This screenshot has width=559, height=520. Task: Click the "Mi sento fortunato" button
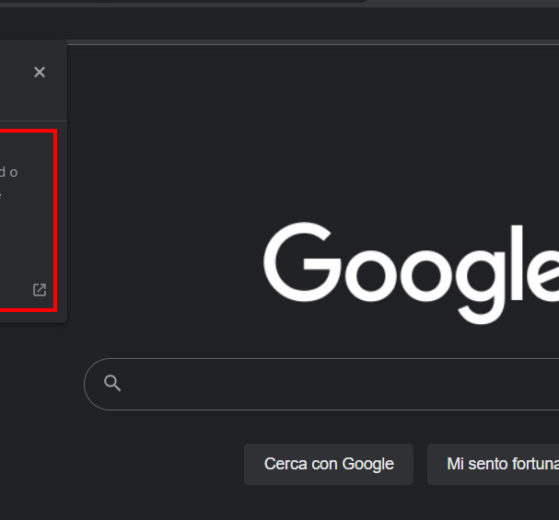[493, 464]
